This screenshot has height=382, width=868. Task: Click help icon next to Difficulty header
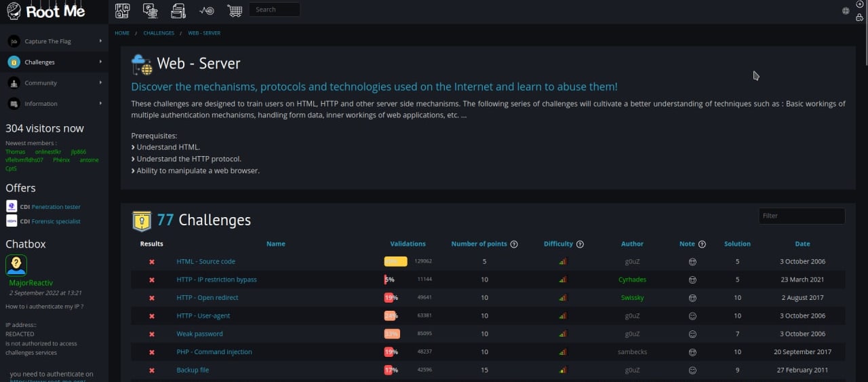[x=580, y=244]
